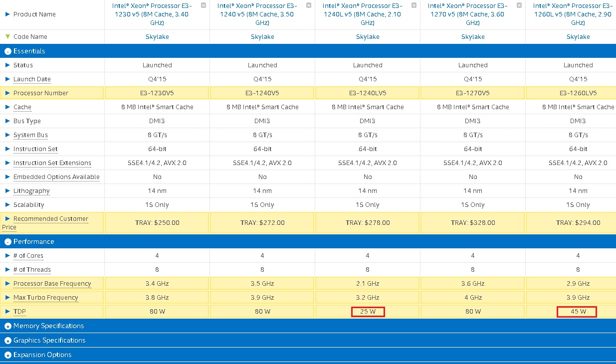
Task: Remove the E3-1240L v5 column with its X icon
Action: pos(414,5)
